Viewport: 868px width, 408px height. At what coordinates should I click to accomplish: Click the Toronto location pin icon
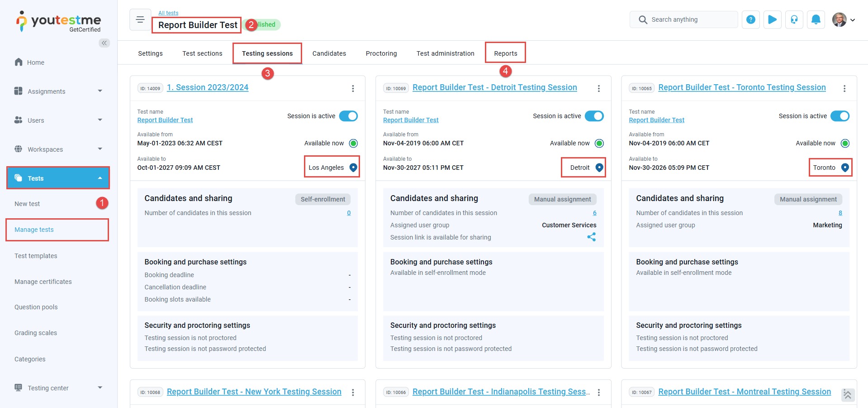pos(845,168)
